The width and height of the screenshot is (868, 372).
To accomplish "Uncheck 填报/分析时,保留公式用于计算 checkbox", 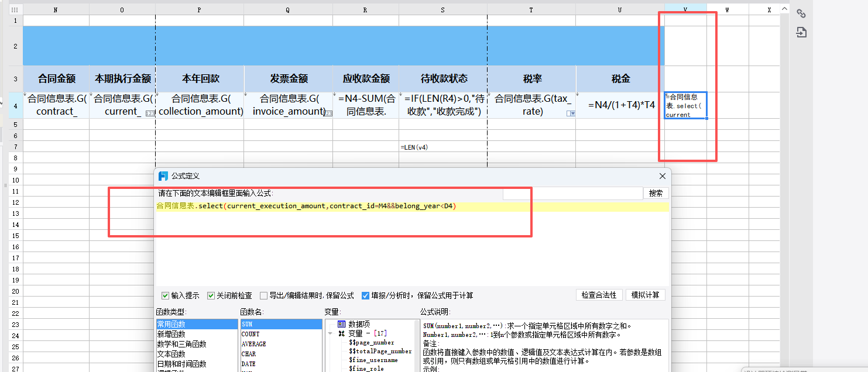I will pos(365,295).
